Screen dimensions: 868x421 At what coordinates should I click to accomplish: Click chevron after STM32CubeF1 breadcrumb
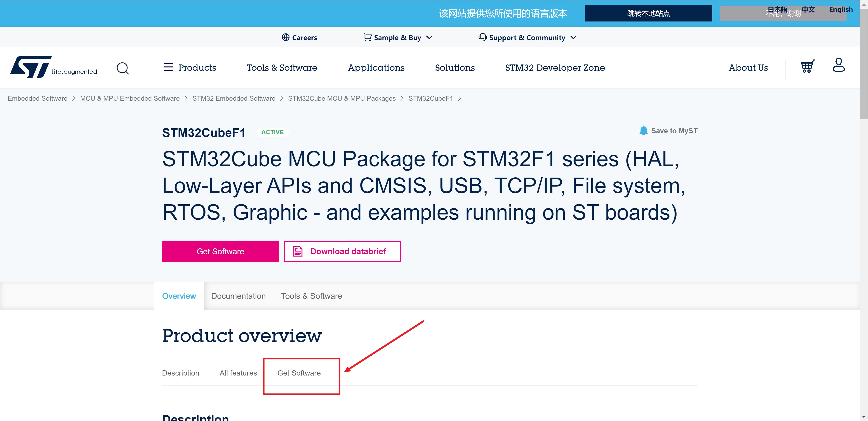click(x=460, y=98)
